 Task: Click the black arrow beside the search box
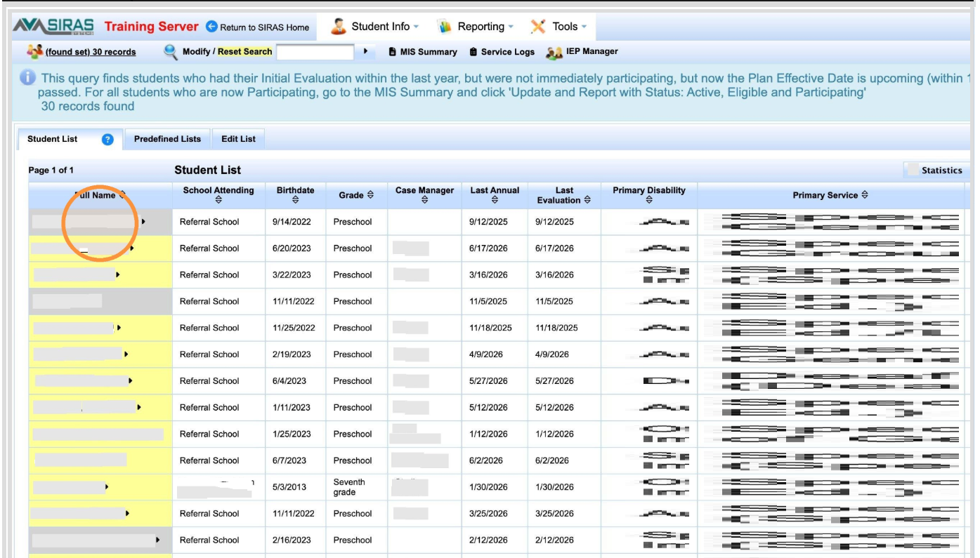365,51
